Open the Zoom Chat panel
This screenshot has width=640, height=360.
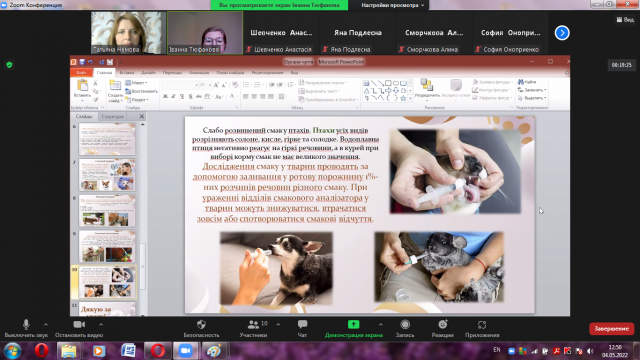pos(302,328)
